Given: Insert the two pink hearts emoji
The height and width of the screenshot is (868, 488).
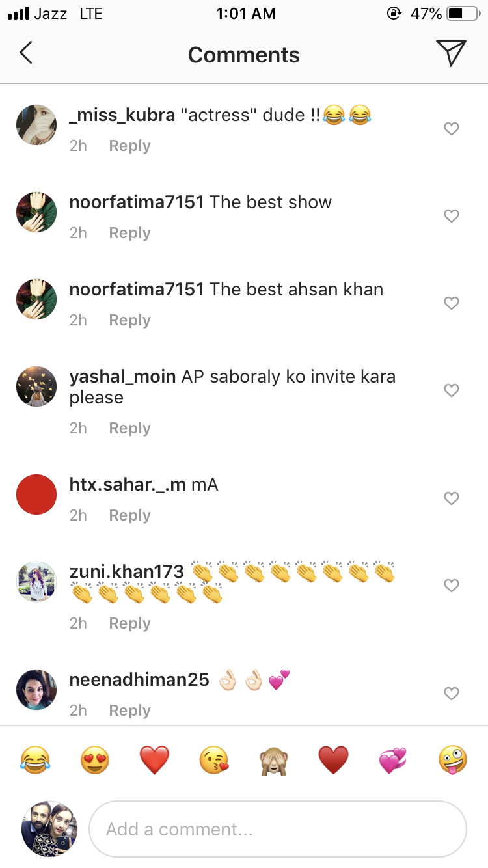Looking at the screenshot, I should click(393, 759).
